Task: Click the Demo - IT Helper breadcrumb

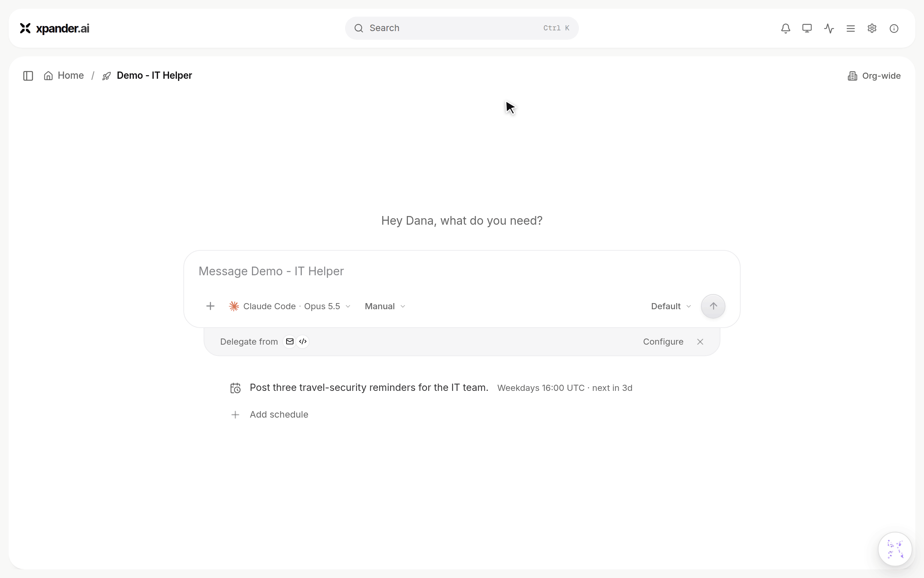Action: coord(154,75)
